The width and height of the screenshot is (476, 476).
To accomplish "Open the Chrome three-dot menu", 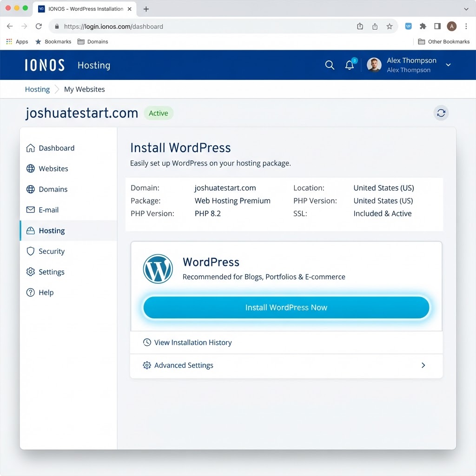I will click(466, 26).
